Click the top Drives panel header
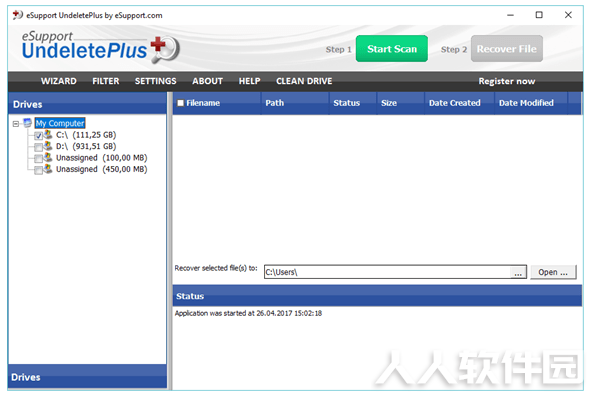589x402 pixels. (x=87, y=104)
